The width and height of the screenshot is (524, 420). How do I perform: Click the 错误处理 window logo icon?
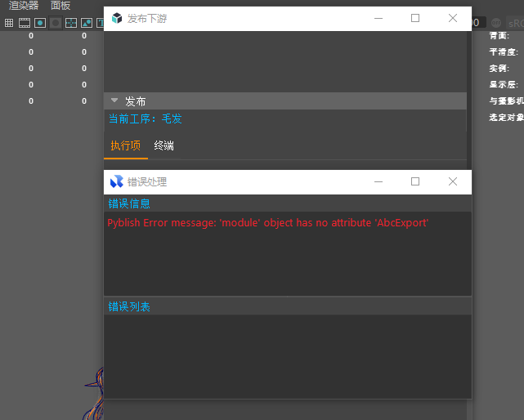point(117,181)
